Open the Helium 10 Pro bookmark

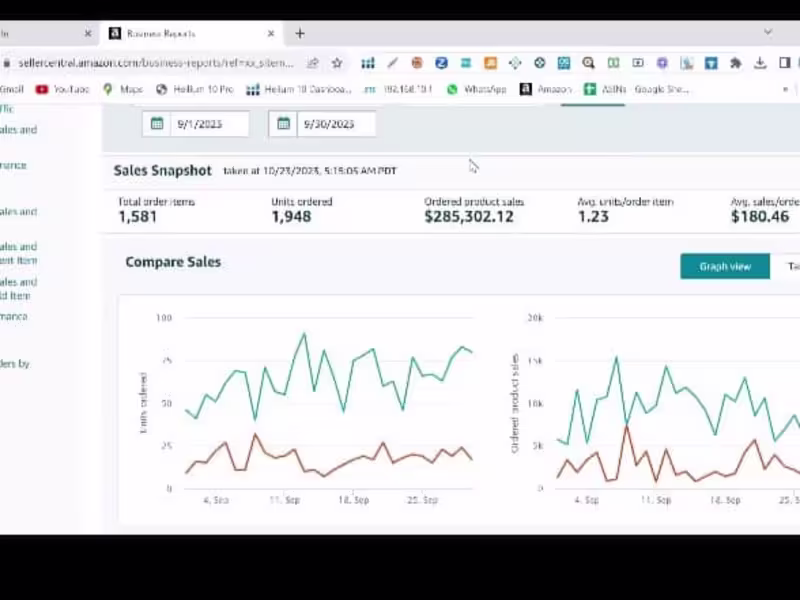[195, 89]
